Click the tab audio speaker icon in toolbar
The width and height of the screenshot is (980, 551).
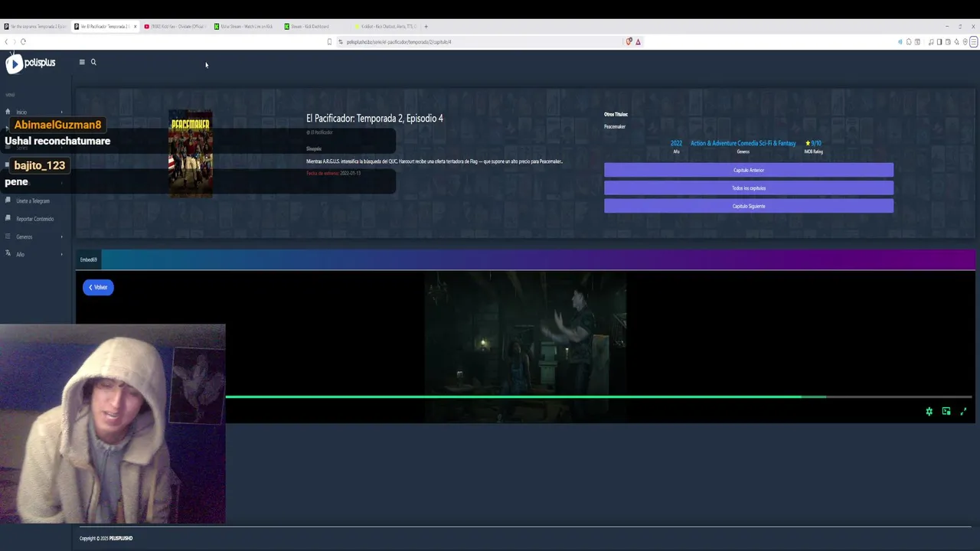tap(900, 42)
